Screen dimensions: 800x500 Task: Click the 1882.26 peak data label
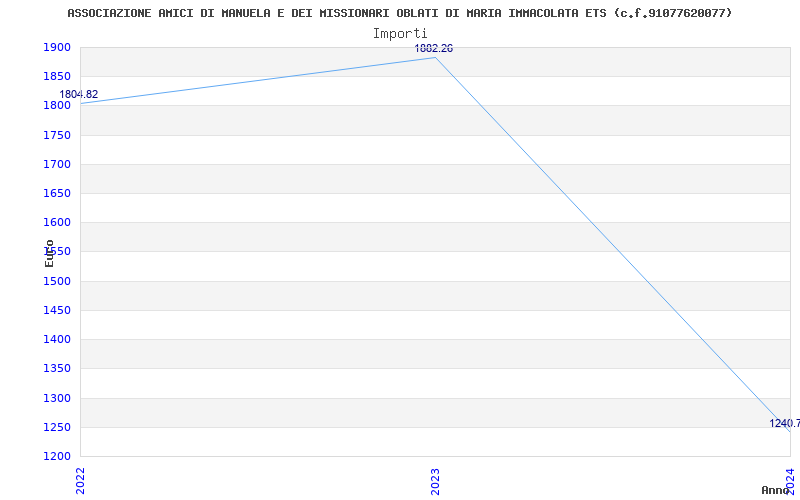[433, 48]
